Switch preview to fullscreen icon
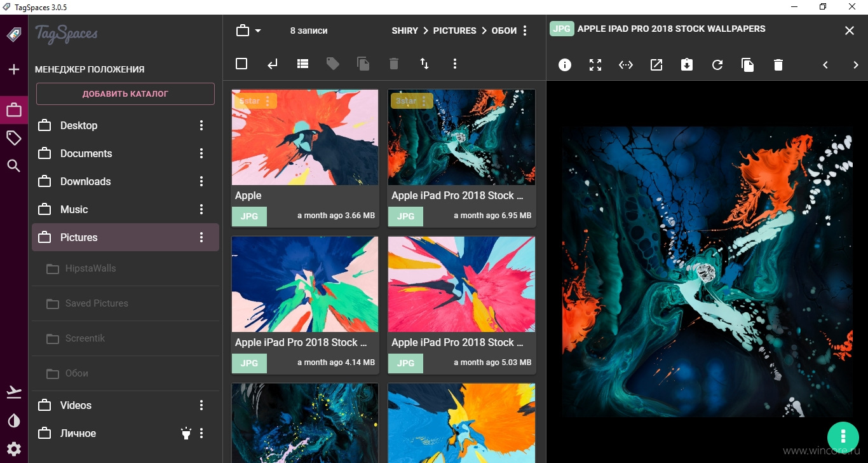The width and height of the screenshot is (868, 463). [x=595, y=65]
